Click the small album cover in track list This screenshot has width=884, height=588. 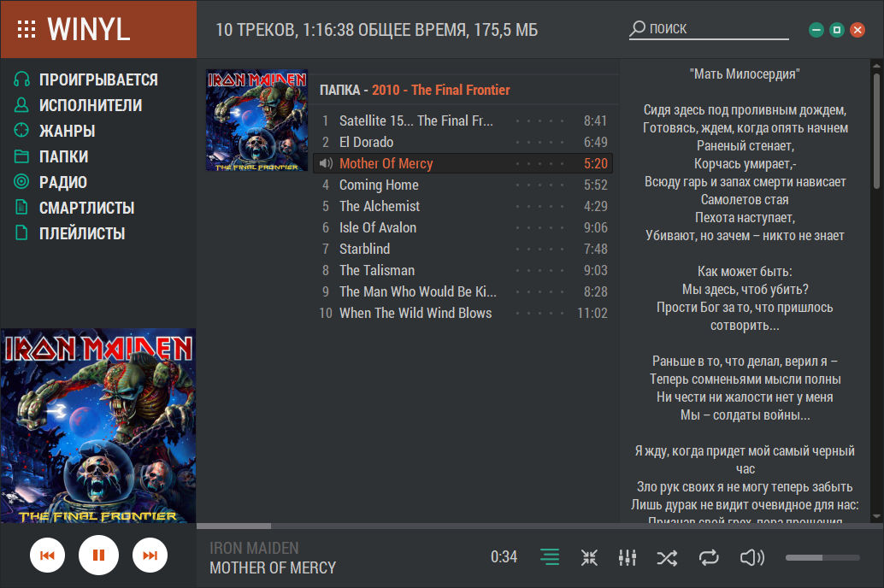pos(257,121)
